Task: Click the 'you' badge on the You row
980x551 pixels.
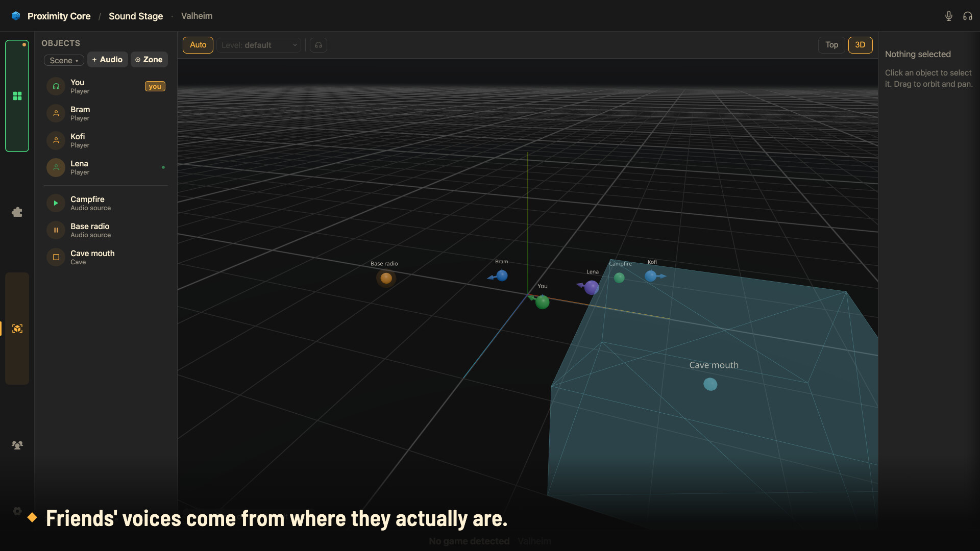Action: 155,86
